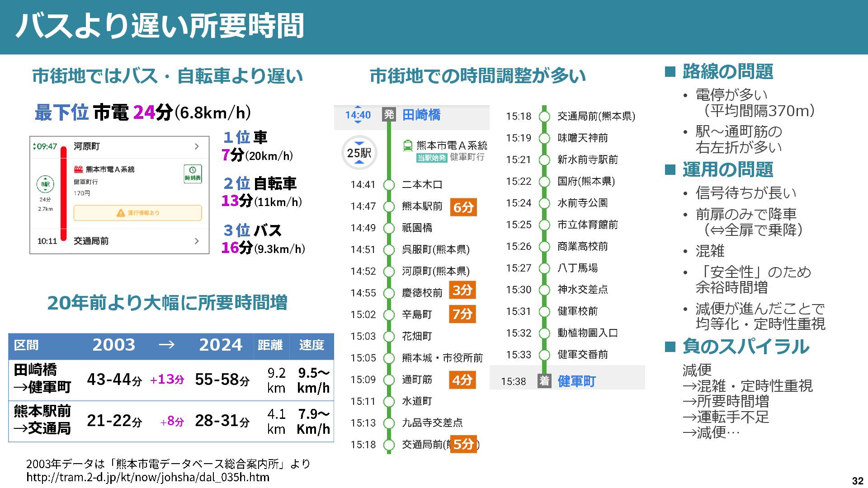Viewport: 868px width, 488px height.
Task: Expand the 25駅 station list toggle
Action: click(359, 153)
